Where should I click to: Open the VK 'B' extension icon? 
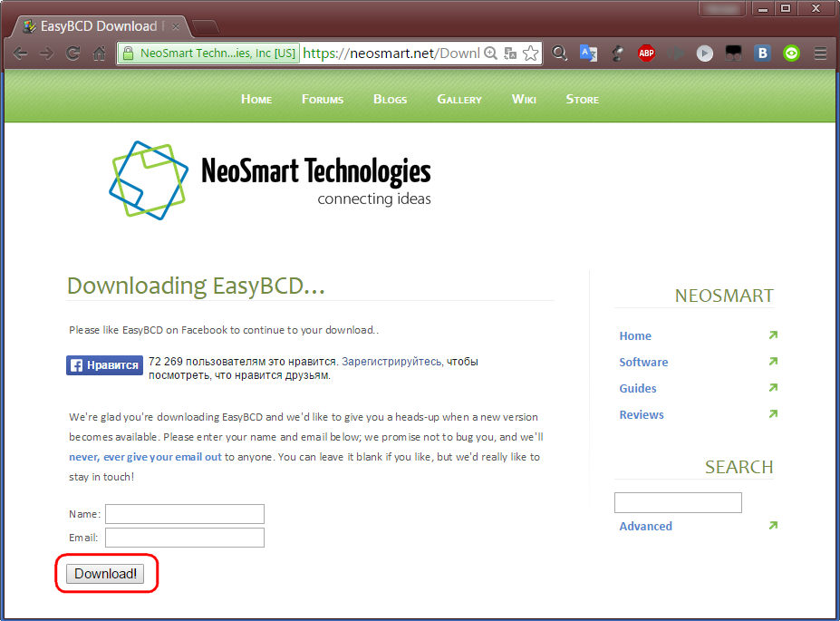pos(762,53)
